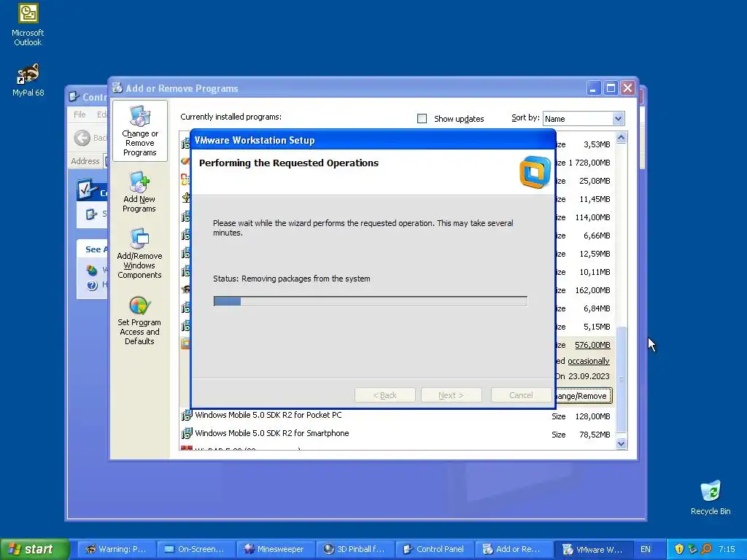Viewport: 747px width, 560px height.
Task: Click the taskbar clock showing 7:15
Action: click(727, 549)
